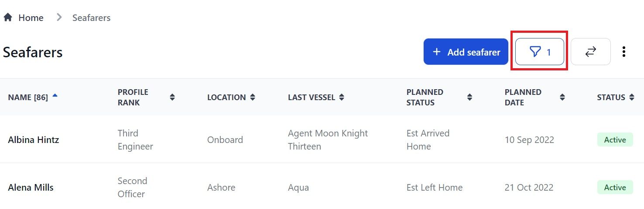Screen dimensions: 644x209
Task: Sort by Location column arrows
Action: [x=252, y=98]
